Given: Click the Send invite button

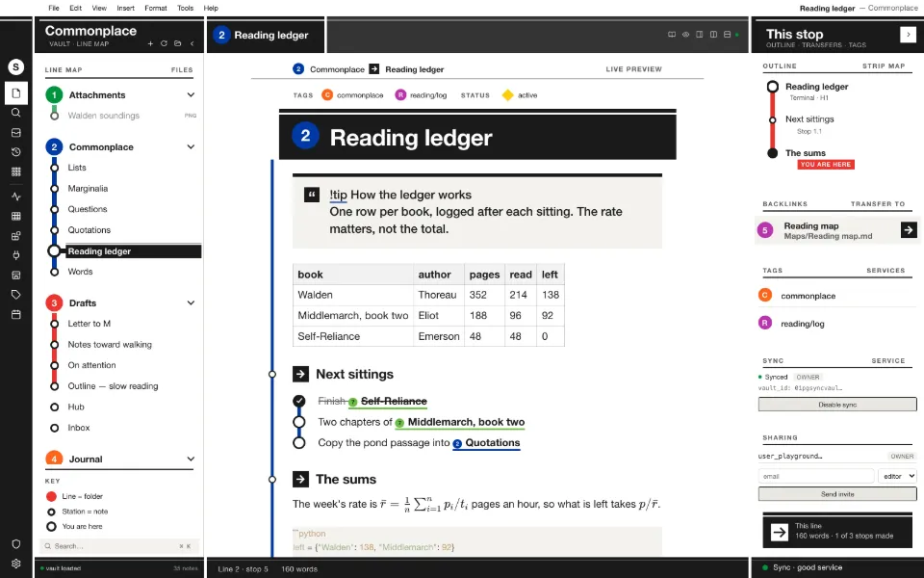Looking at the screenshot, I should coord(837,494).
